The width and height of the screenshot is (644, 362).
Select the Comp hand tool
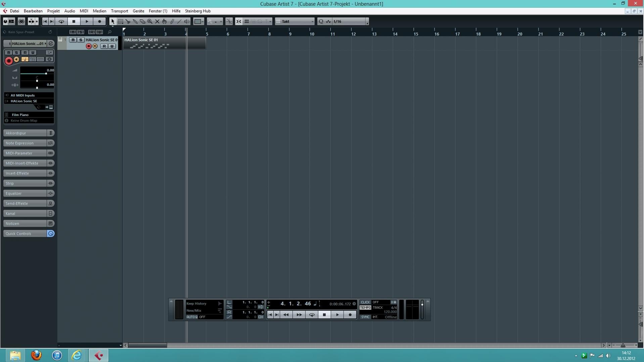(165, 21)
